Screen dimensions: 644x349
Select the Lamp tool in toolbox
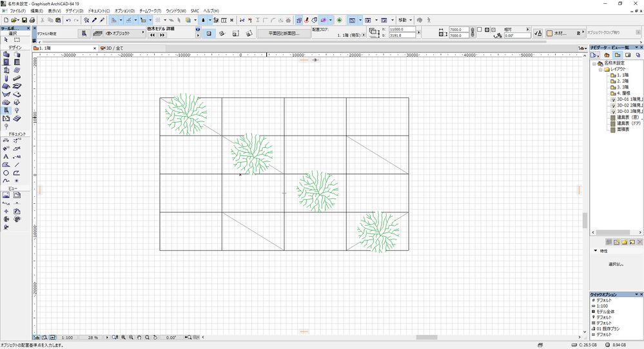click(x=17, y=110)
